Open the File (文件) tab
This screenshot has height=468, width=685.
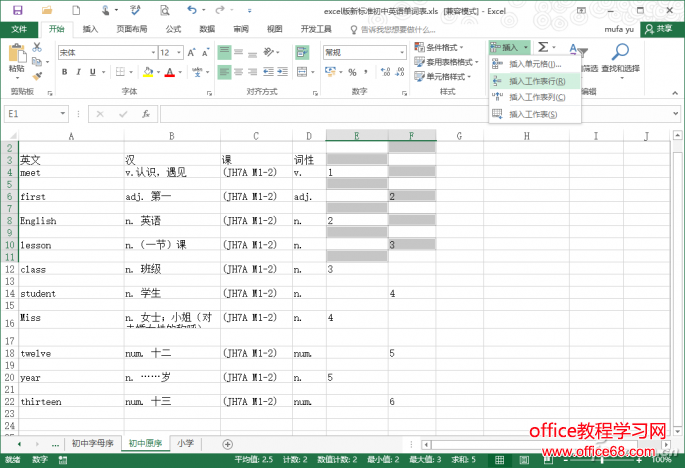(x=19, y=29)
